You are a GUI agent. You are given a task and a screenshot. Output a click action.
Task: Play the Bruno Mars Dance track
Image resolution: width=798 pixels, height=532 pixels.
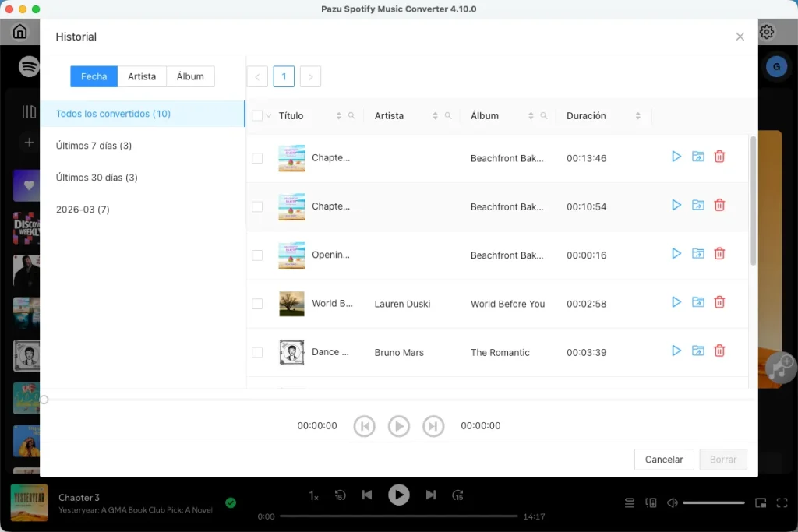pyautogui.click(x=676, y=351)
